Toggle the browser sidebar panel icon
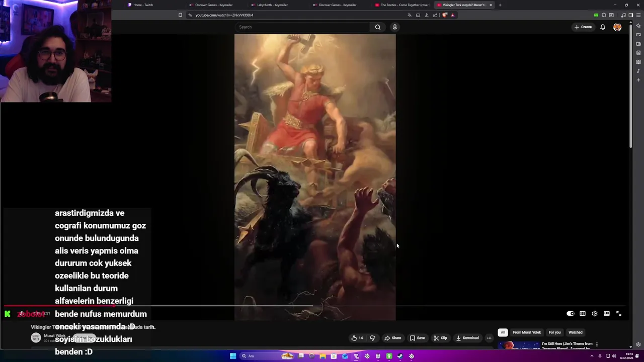The width and height of the screenshot is (644, 362). point(631,15)
